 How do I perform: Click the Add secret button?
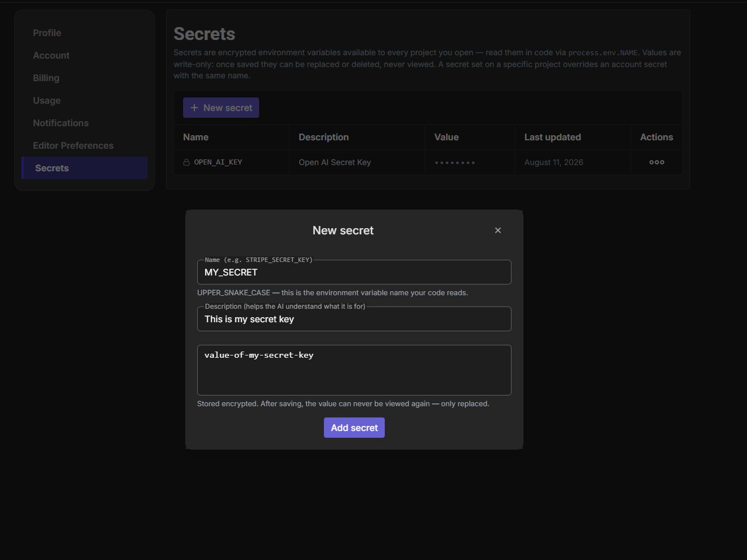coord(354,428)
